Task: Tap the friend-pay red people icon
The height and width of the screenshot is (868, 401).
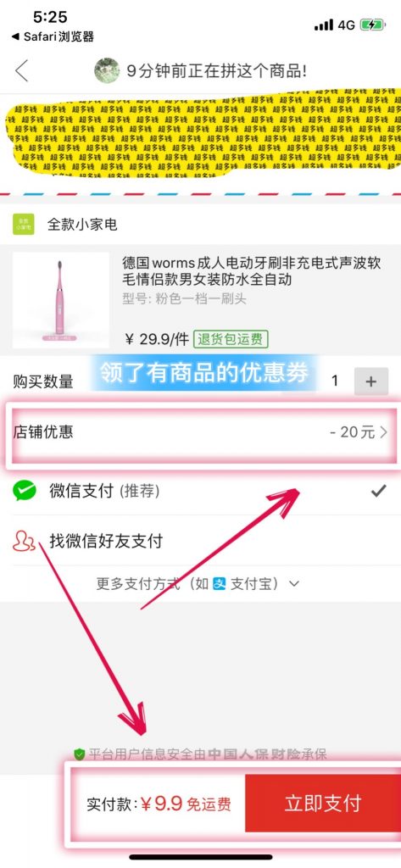Action: point(25,541)
